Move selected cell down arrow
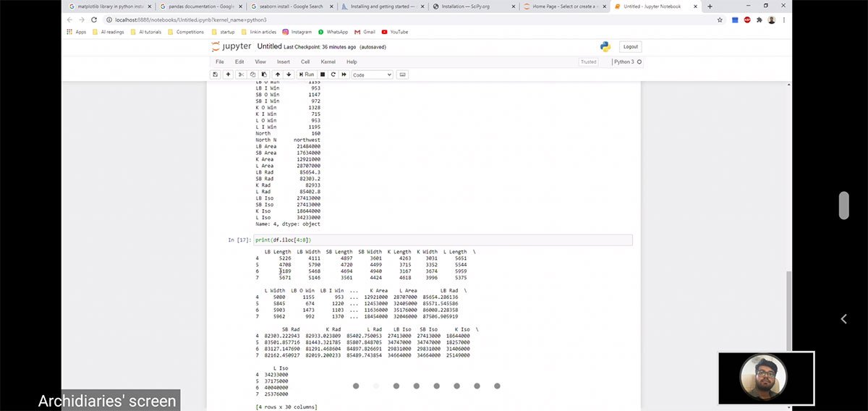 pyautogui.click(x=289, y=75)
